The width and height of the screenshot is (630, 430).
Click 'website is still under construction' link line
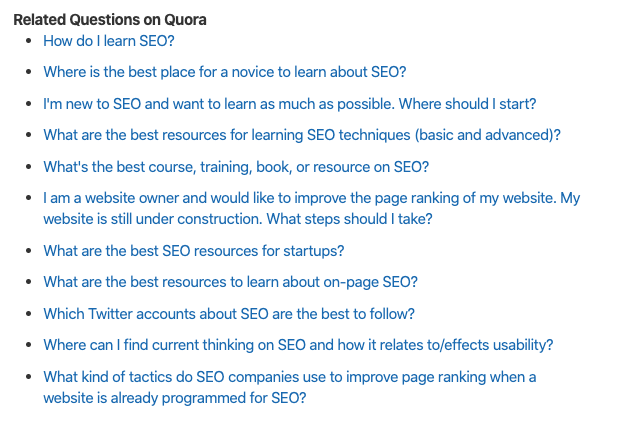238,219
